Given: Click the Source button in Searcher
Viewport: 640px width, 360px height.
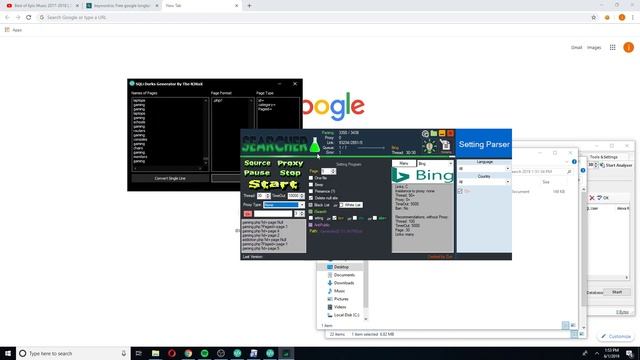Looking at the screenshot, I should (257, 163).
